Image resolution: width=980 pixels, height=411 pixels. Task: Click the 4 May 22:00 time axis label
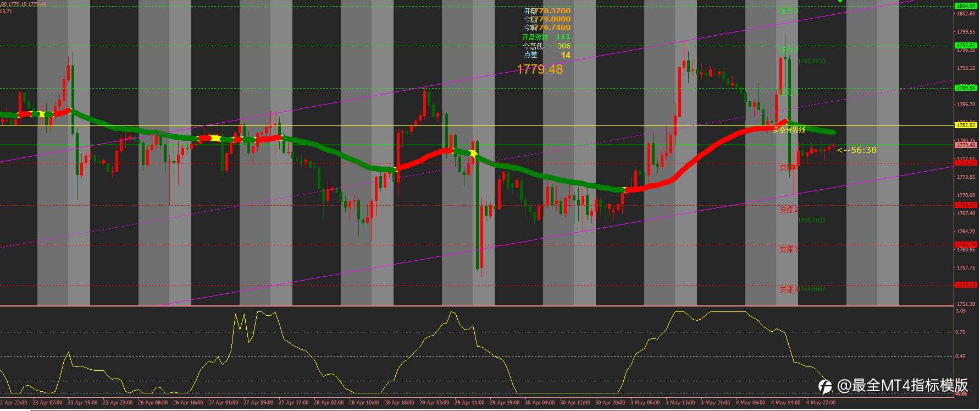click(822, 403)
